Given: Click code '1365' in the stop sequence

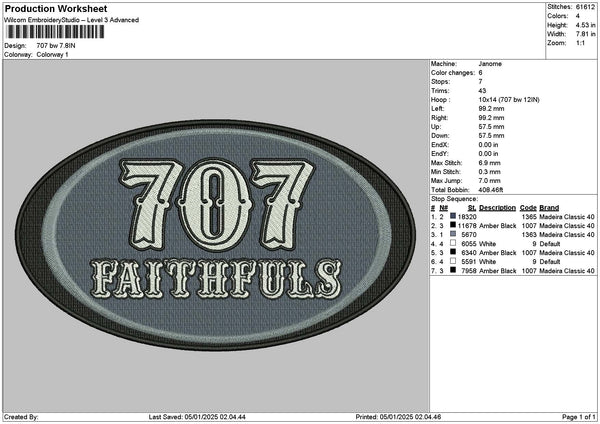Looking at the screenshot, I should point(529,217).
